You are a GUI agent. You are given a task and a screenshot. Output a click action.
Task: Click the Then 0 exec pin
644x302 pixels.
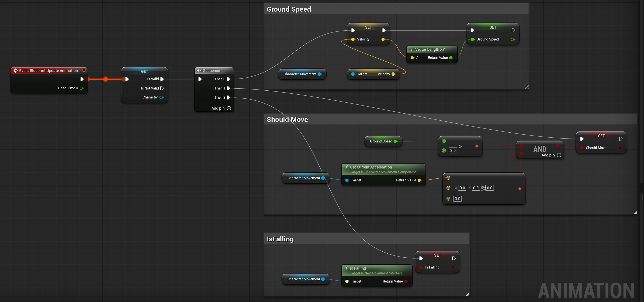click(228, 79)
